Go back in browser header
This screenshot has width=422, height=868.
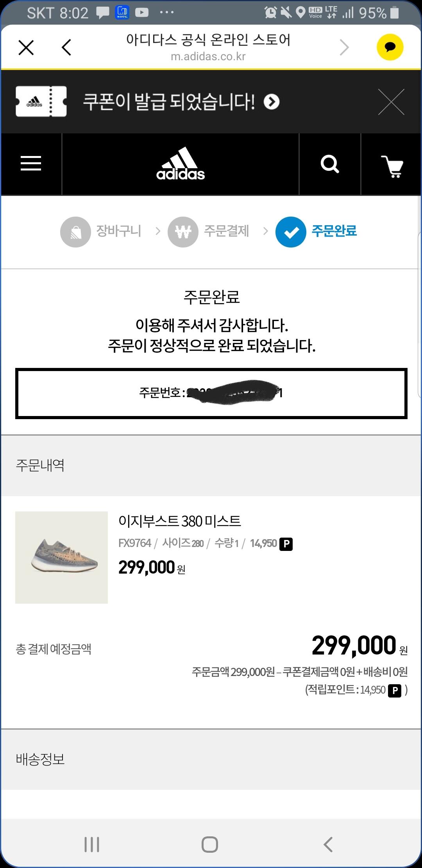coord(66,48)
